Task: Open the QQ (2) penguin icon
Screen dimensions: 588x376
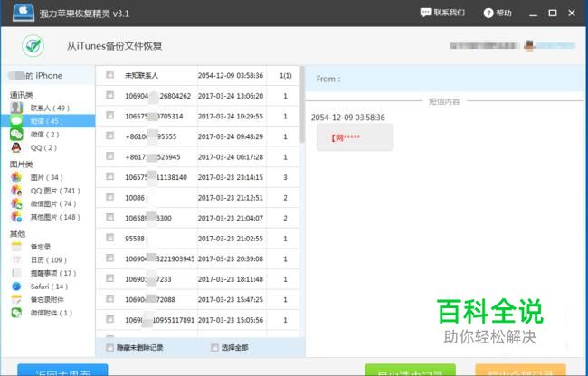Action: tap(16, 147)
